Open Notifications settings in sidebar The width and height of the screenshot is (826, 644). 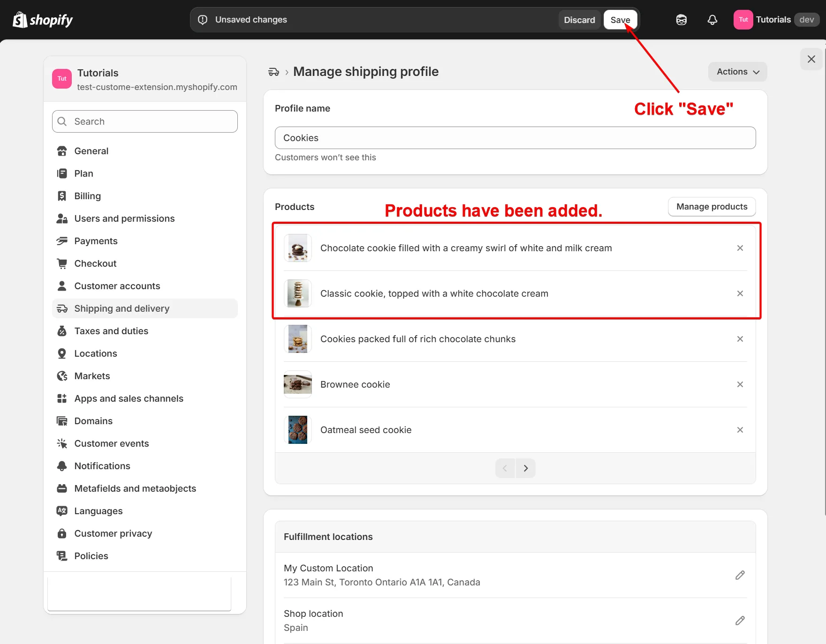tap(102, 466)
